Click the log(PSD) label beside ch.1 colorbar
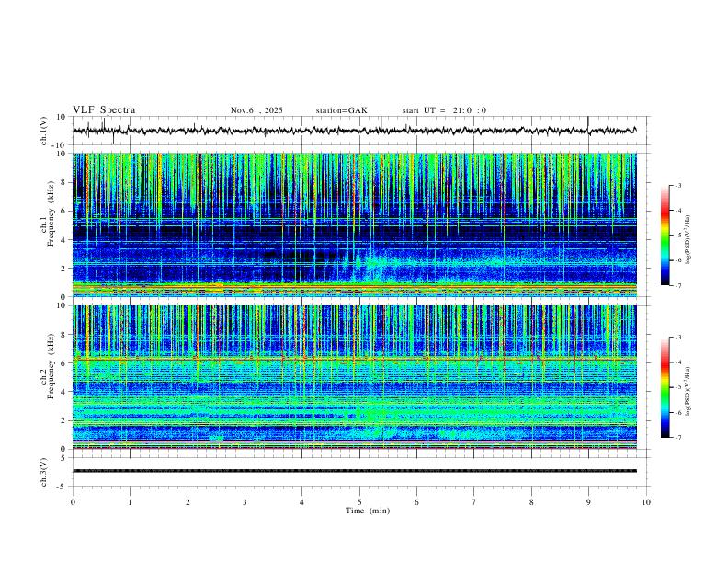728x563 pixels. coord(688,239)
